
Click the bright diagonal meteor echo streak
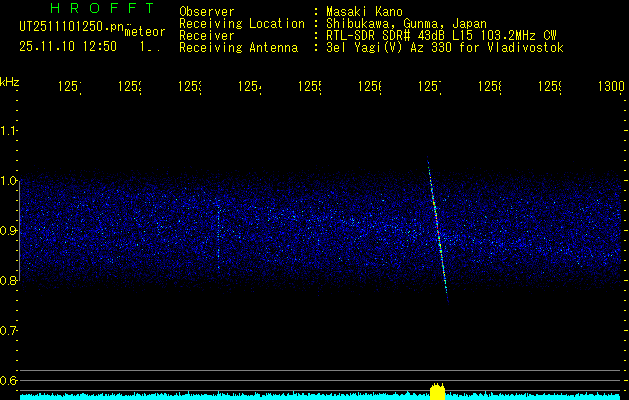pyautogui.click(x=437, y=230)
